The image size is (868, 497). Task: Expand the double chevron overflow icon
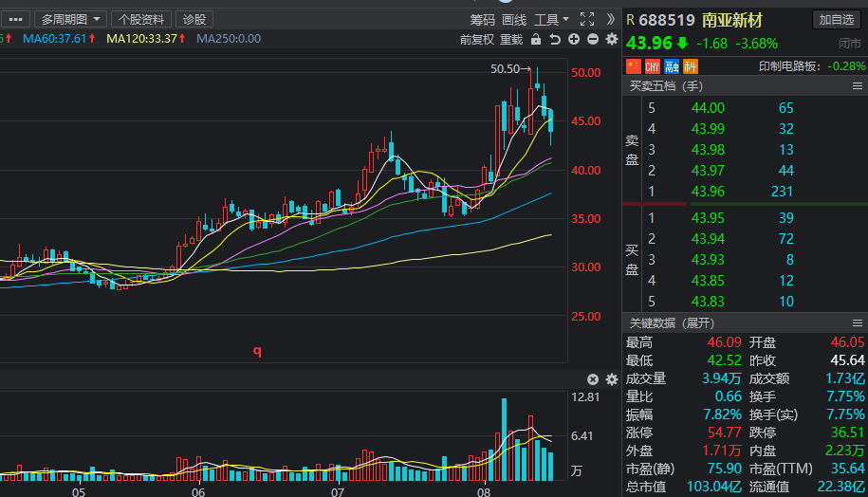(x=611, y=19)
